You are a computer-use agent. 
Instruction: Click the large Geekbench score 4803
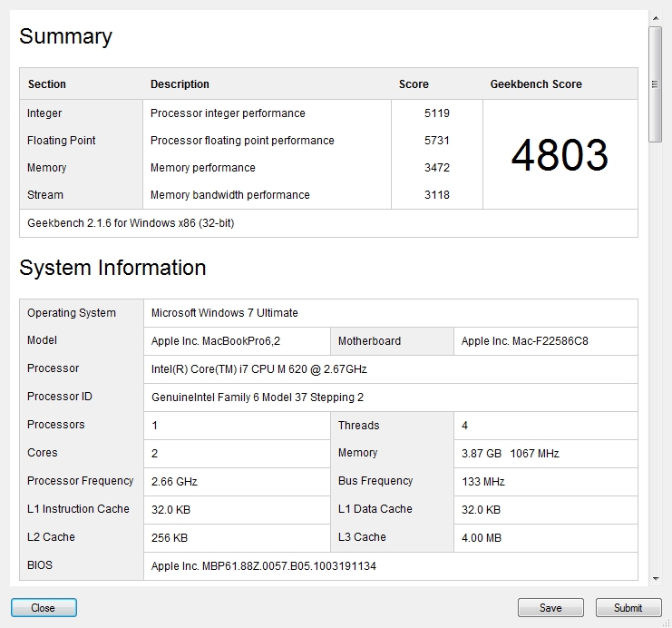[560, 155]
